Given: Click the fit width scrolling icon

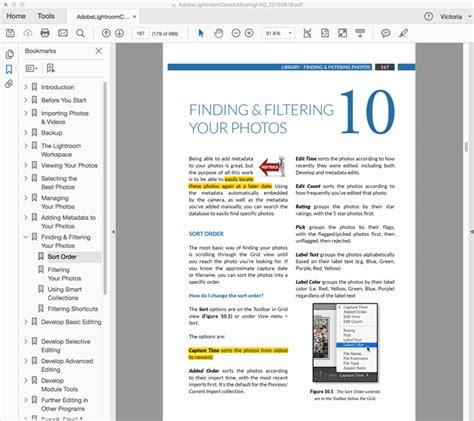Looking at the screenshot, I should [307, 33].
